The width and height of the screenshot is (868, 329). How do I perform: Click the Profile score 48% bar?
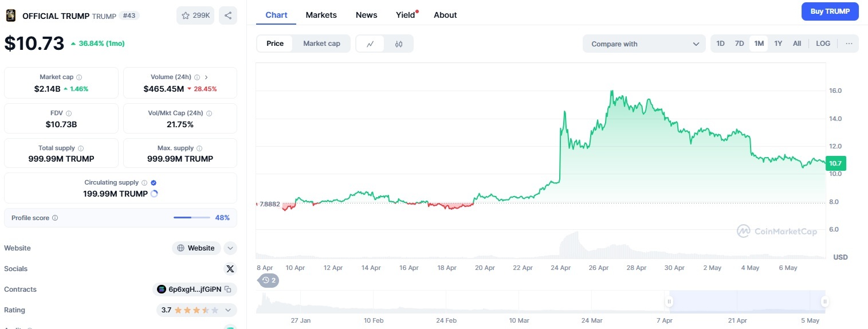[x=191, y=218]
